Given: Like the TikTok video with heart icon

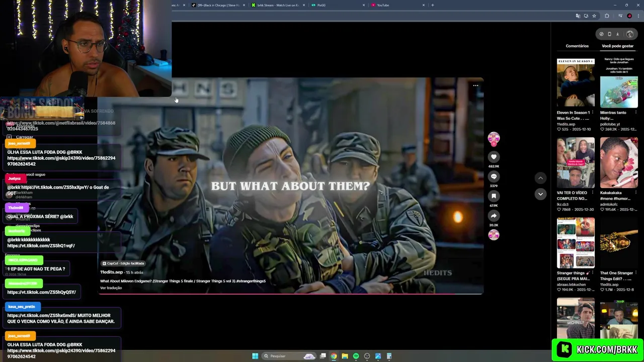Looking at the screenshot, I should (494, 157).
